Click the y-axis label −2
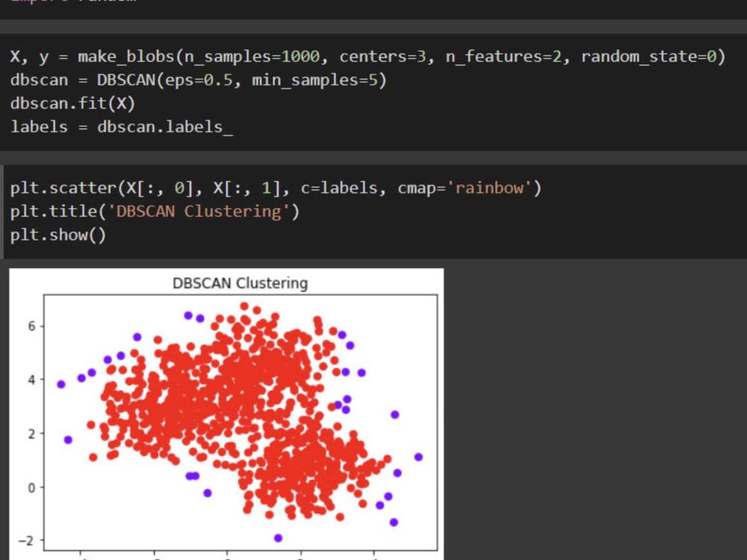The image size is (747, 560). (x=27, y=541)
